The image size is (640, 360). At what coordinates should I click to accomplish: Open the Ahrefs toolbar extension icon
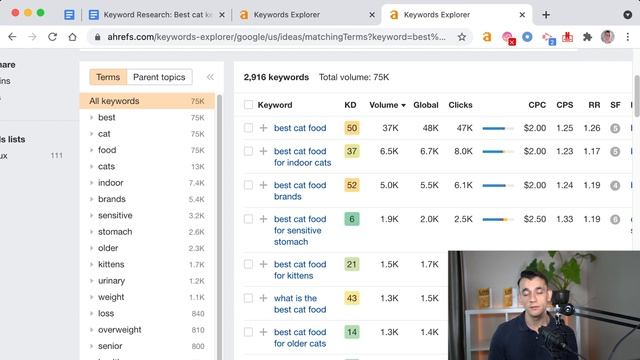pyautogui.click(x=487, y=37)
